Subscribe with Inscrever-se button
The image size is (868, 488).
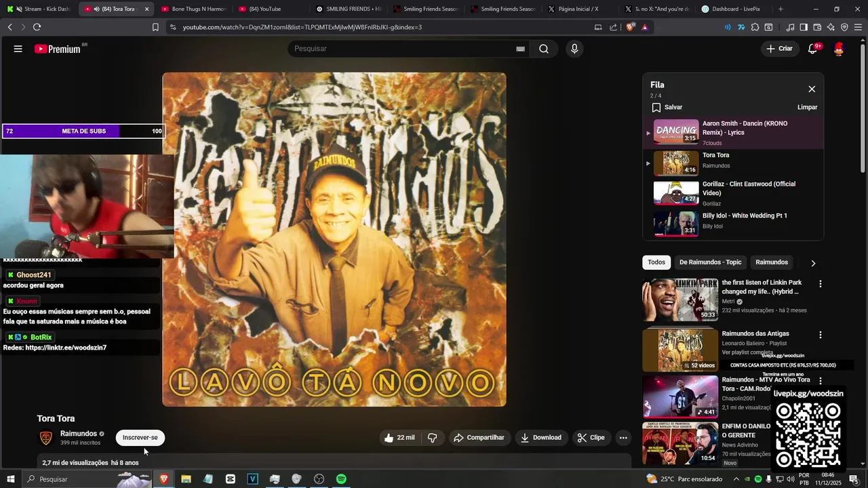pyautogui.click(x=140, y=438)
